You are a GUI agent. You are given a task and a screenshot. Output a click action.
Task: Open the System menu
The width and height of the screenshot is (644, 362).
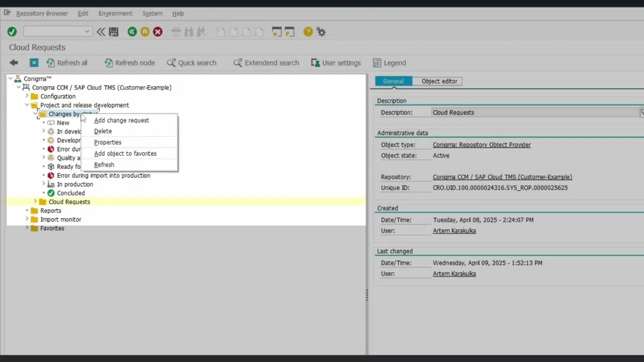(x=152, y=14)
